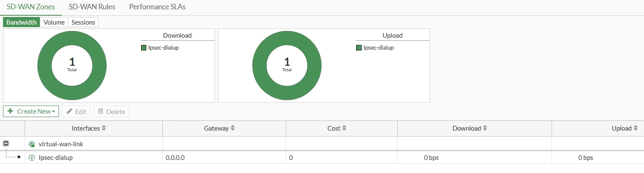Viewport: 644px width, 173px height.
Task: Open the Create New dropdown
Action: [31, 111]
